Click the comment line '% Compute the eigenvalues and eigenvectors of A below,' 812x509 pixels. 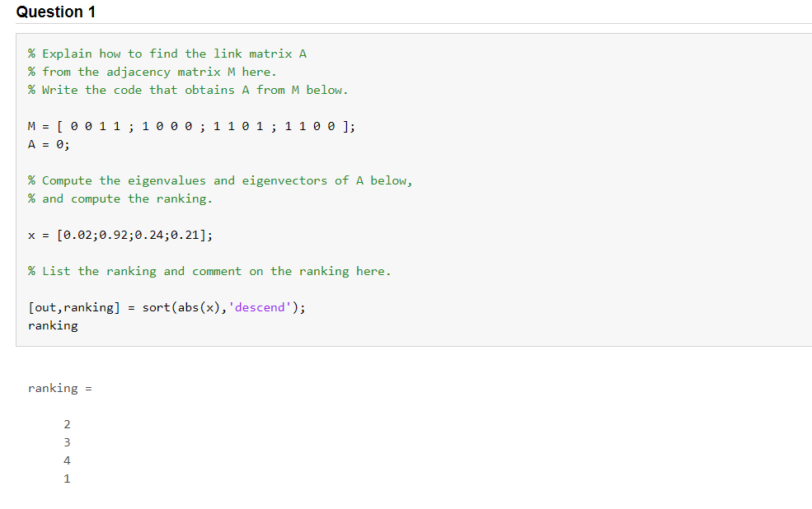[x=220, y=180]
